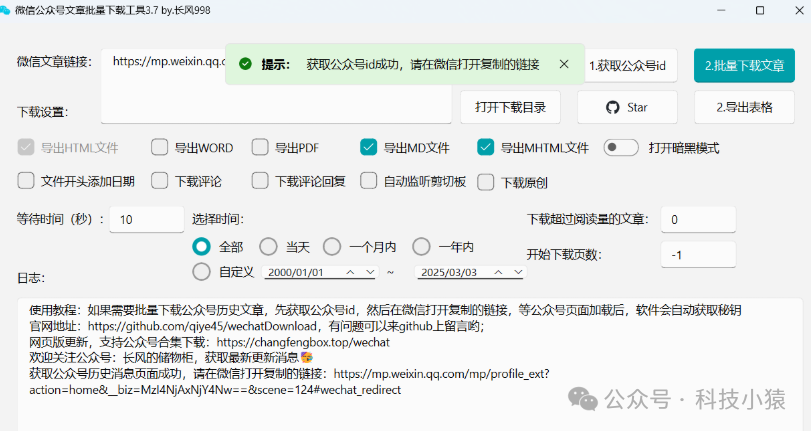The width and height of the screenshot is (811, 431).
Task: Select the 一年内 radio button
Action: 421,247
